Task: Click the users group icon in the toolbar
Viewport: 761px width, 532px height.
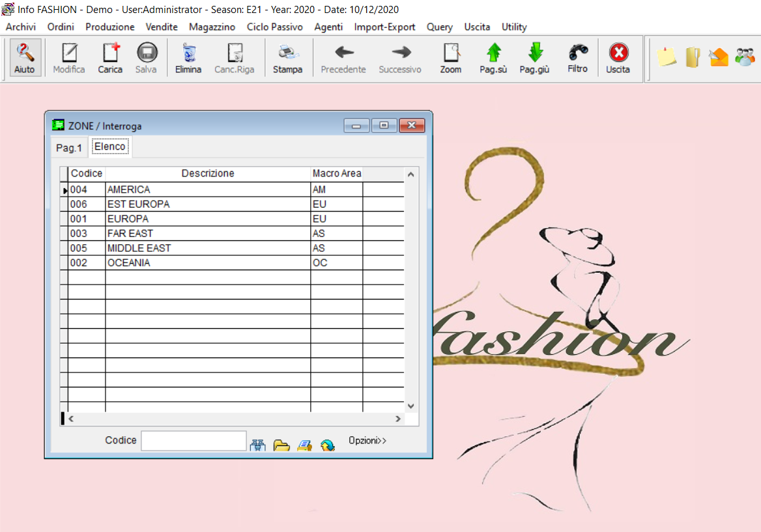Action: [x=744, y=57]
